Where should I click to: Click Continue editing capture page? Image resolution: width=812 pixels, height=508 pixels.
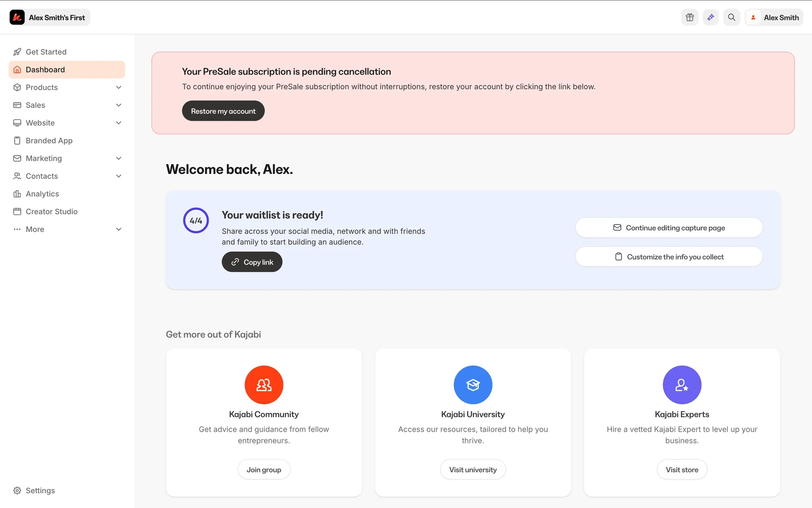point(669,228)
